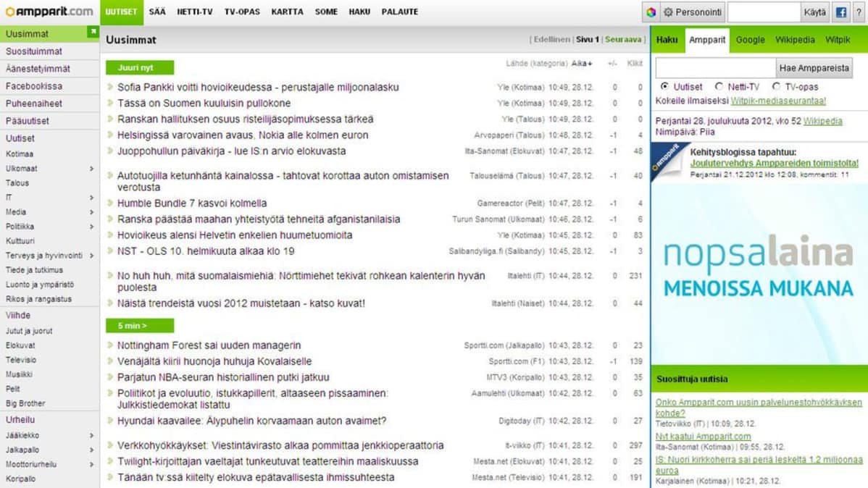Expand the Media category arrow
This screenshot has height=488, width=868.
(x=91, y=212)
